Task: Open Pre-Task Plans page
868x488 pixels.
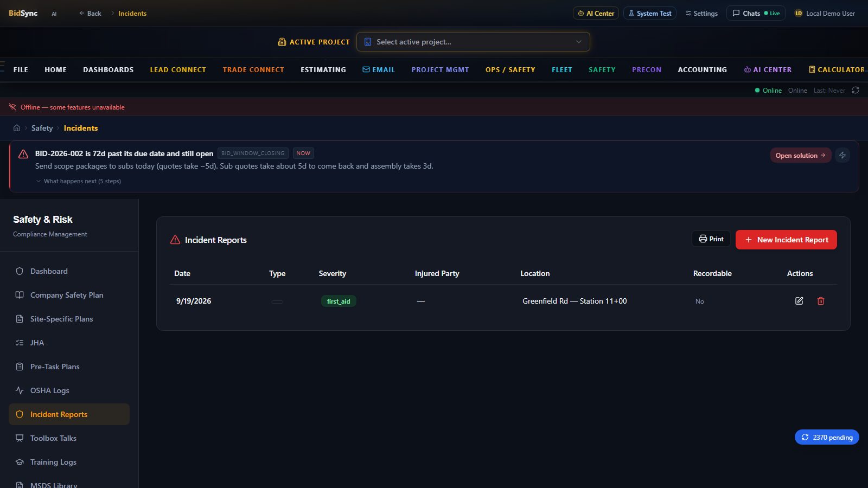Action: coord(69,367)
